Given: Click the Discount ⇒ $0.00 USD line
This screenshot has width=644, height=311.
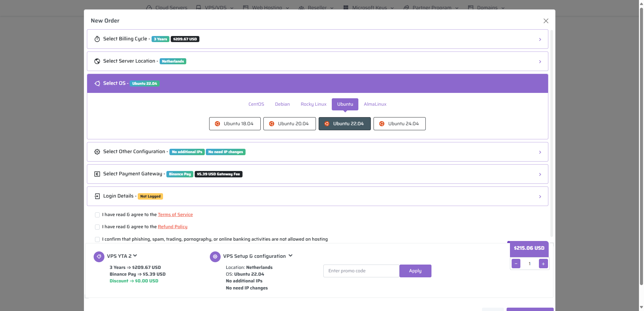Looking at the screenshot, I should point(134,281).
